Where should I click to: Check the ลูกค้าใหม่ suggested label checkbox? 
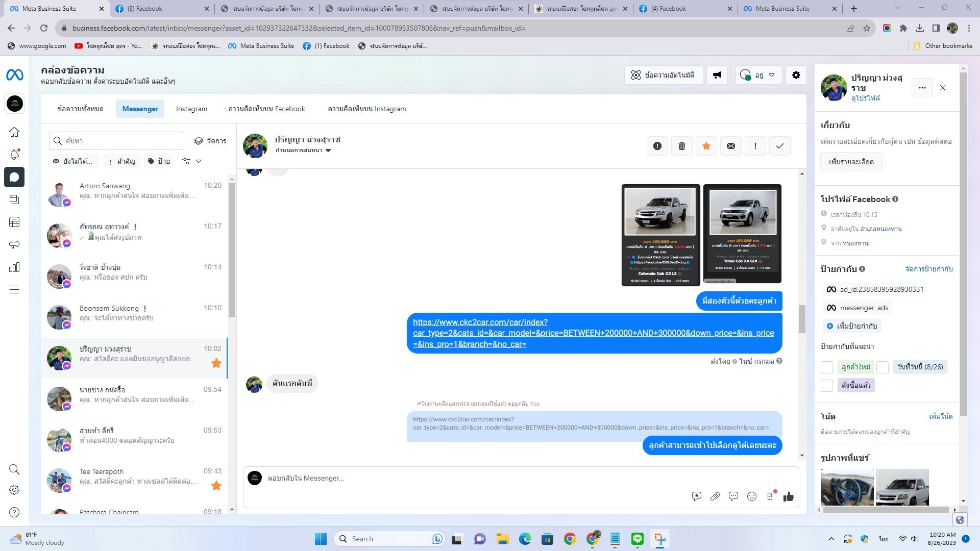tap(826, 367)
